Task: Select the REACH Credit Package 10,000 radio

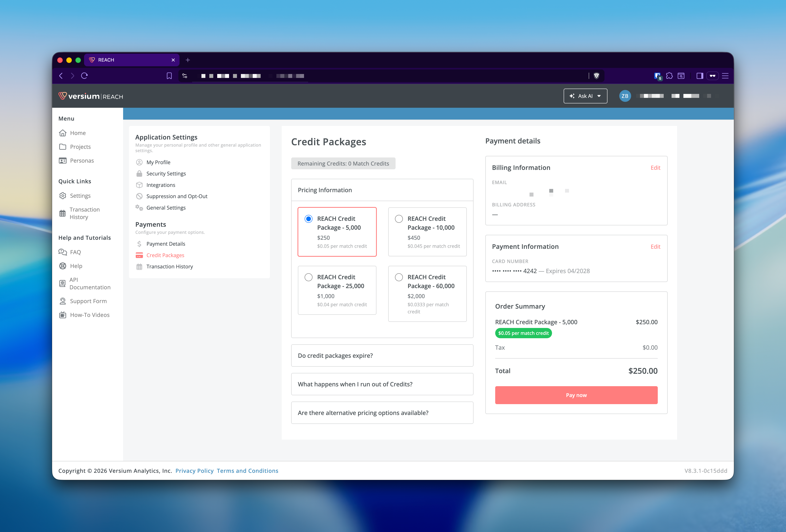Action: click(399, 219)
